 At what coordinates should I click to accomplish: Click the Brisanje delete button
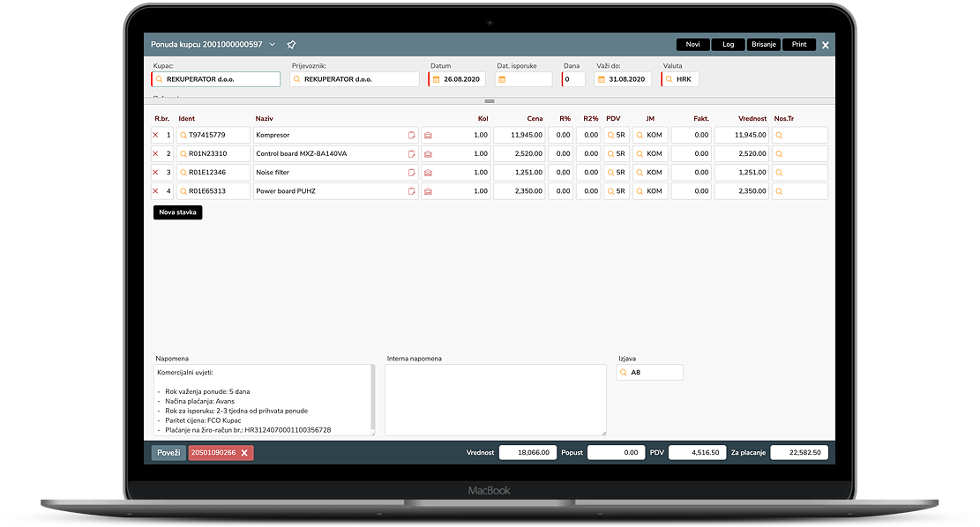pos(764,45)
